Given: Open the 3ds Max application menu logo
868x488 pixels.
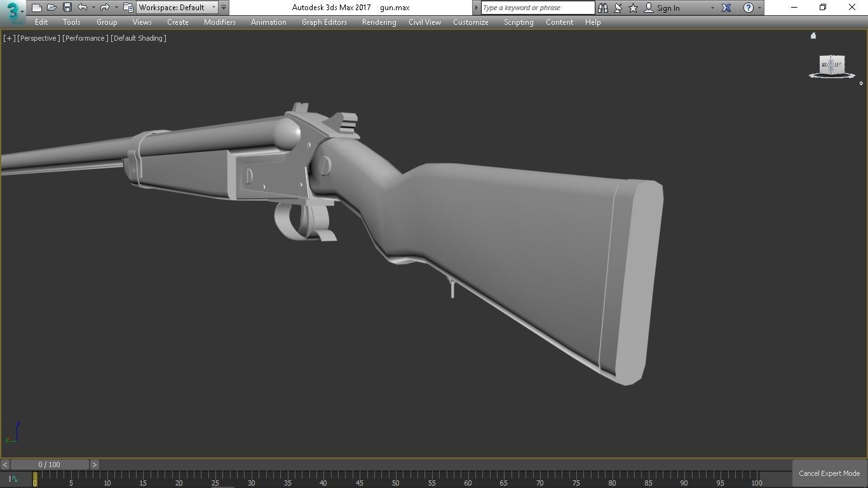Looking at the screenshot, I should point(13,12).
